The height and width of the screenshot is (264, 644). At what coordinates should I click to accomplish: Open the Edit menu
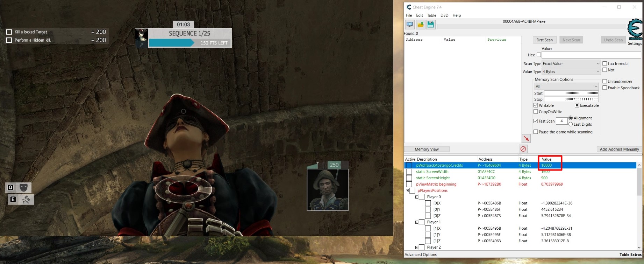tap(420, 15)
